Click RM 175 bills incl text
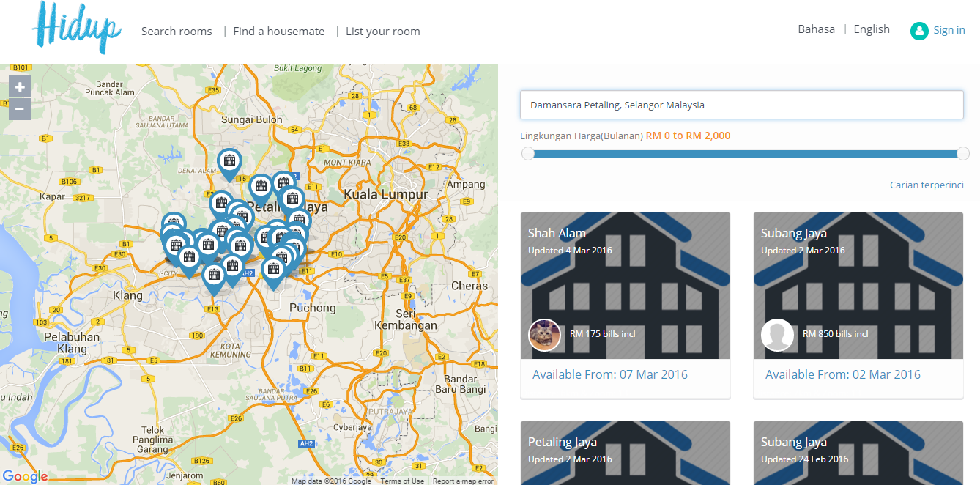980x485 pixels. (602, 334)
